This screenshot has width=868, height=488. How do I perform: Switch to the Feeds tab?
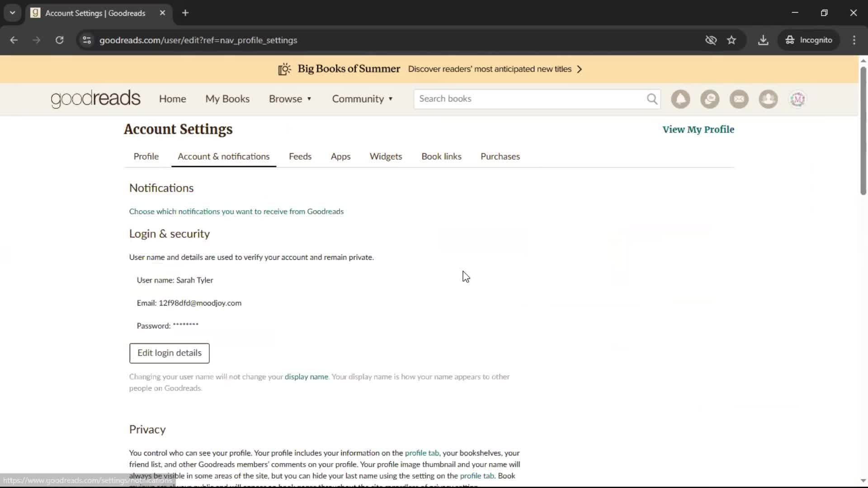point(300,156)
